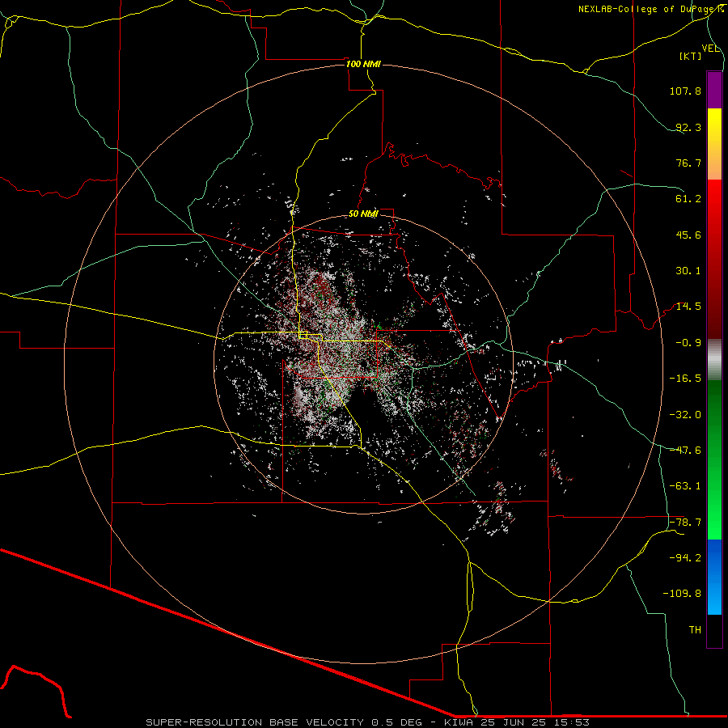Viewport: 728px width, 728px height.
Task: Select the -47.6 value on the velocity scale
Action: click(685, 451)
